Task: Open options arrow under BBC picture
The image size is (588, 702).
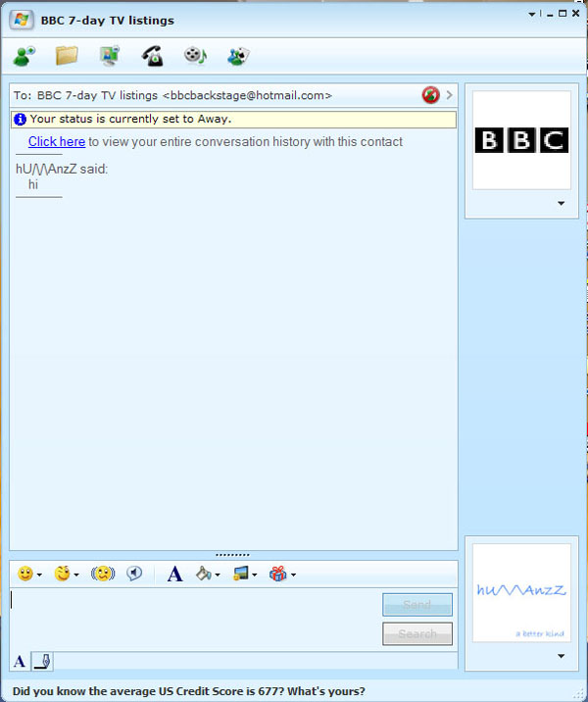Action: coord(562,203)
